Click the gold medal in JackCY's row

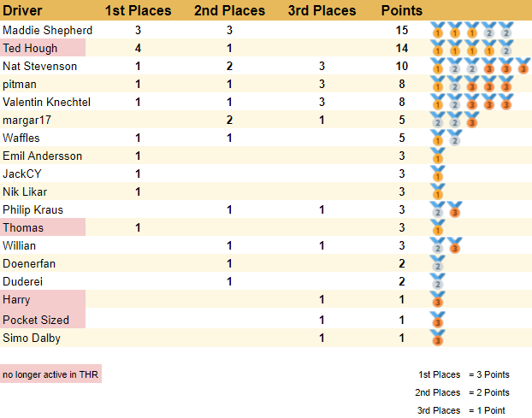(x=438, y=174)
